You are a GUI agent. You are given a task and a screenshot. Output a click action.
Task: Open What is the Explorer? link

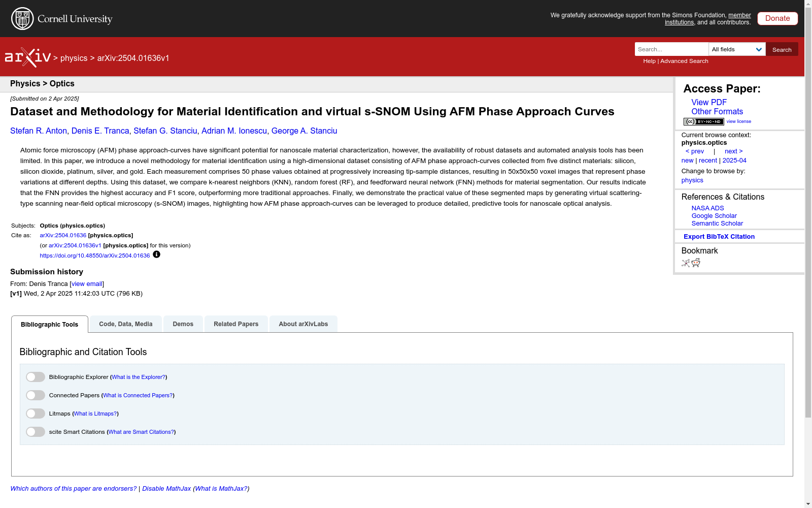point(139,377)
